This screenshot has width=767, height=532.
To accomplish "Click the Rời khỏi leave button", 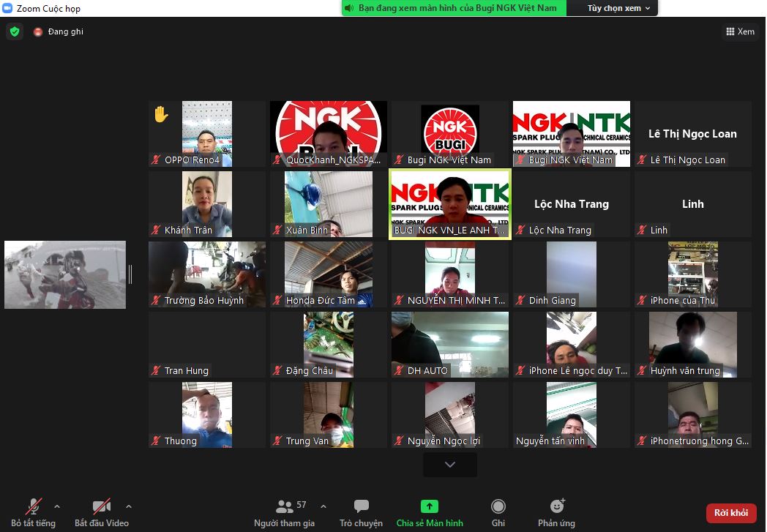I will [x=731, y=513].
